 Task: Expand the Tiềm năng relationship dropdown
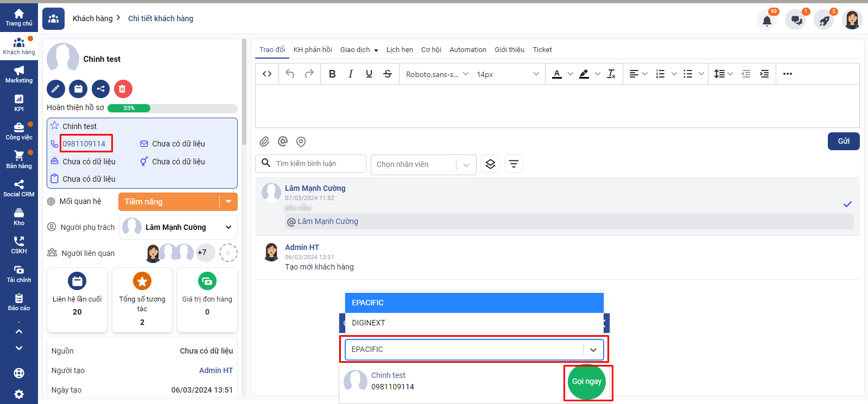pyautogui.click(x=229, y=202)
